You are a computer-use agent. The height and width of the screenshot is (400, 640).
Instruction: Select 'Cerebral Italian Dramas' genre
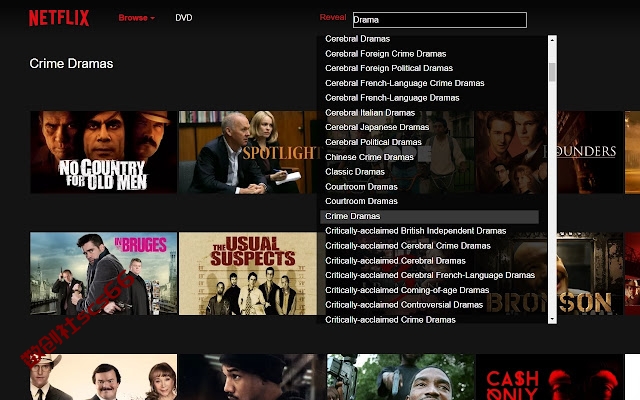(370, 113)
